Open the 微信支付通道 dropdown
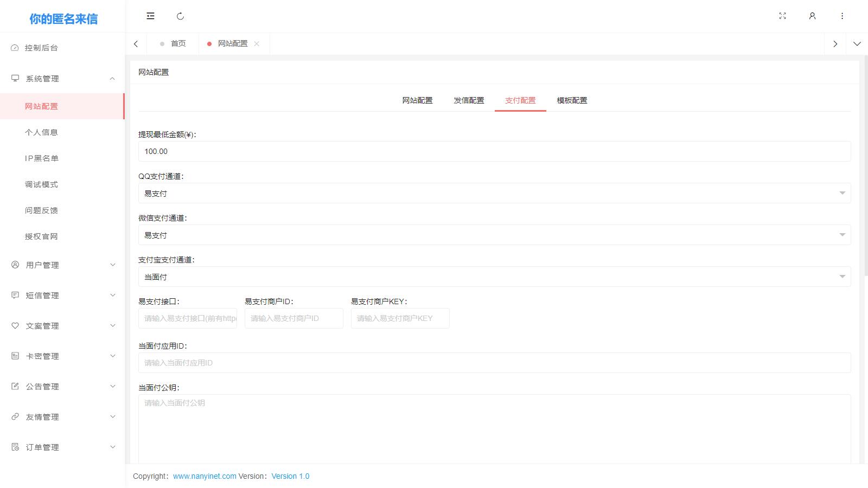Image resolution: width=868 pixels, height=488 pixels. click(494, 235)
